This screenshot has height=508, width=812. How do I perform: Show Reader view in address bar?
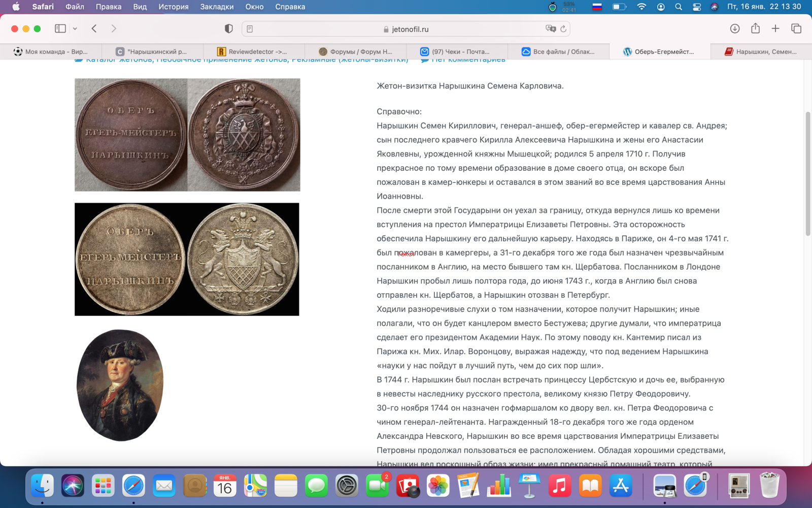(x=250, y=29)
